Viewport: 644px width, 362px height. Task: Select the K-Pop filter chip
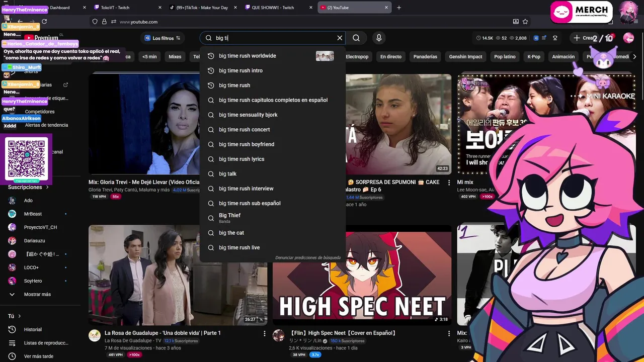pyautogui.click(x=534, y=57)
